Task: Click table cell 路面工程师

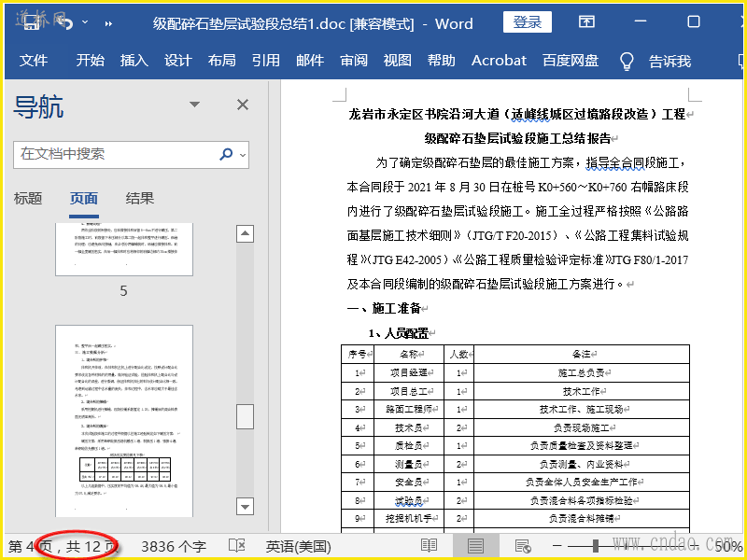Action: [409, 410]
